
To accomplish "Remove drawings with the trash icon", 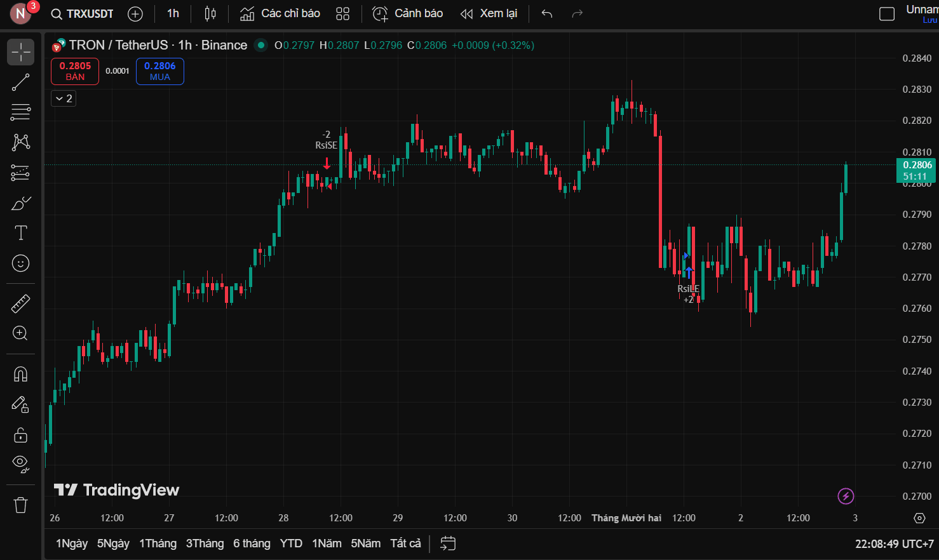I will click(x=20, y=505).
